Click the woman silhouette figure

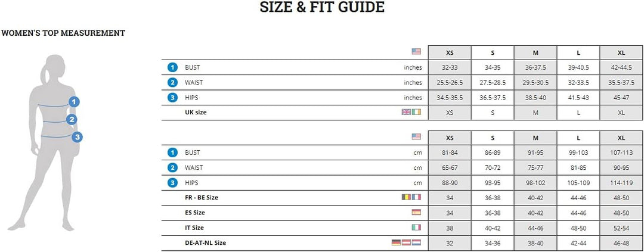(x=45, y=143)
